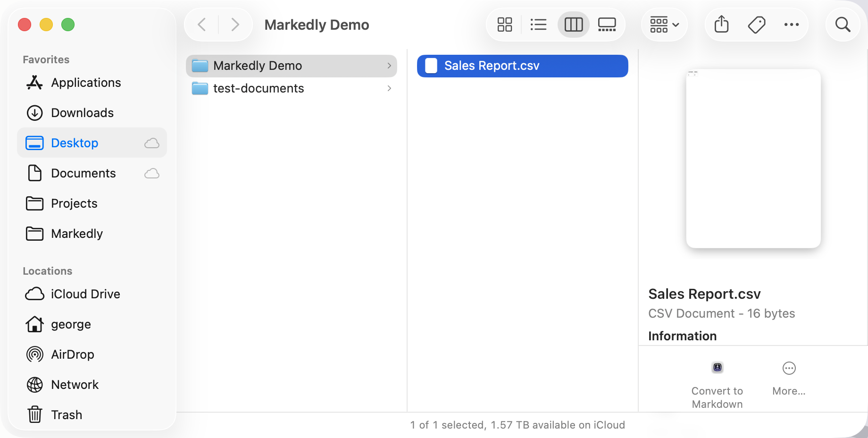The width and height of the screenshot is (868, 438).
Task: Click 'CSV Document - 16 bytes' text
Action: pyautogui.click(x=721, y=313)
